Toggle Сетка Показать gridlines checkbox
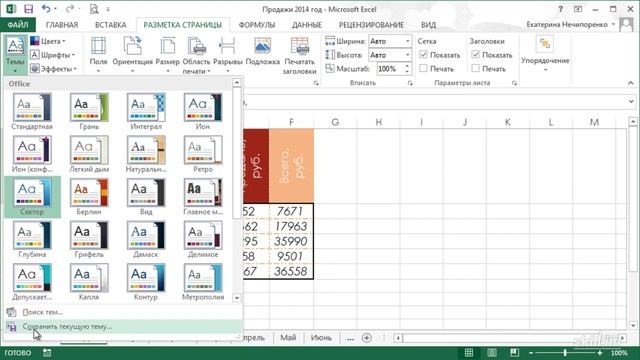640x360 pixels. point(423,54)
